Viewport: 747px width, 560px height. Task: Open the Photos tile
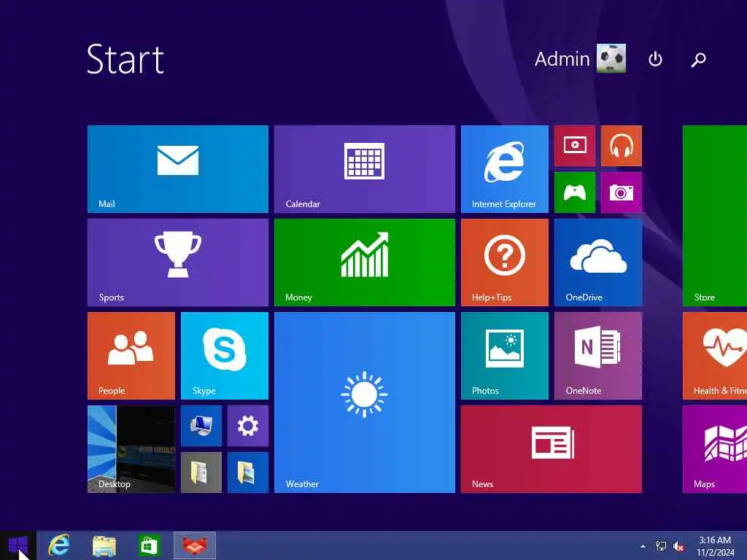pyautogui.click(x=505, y=356)
